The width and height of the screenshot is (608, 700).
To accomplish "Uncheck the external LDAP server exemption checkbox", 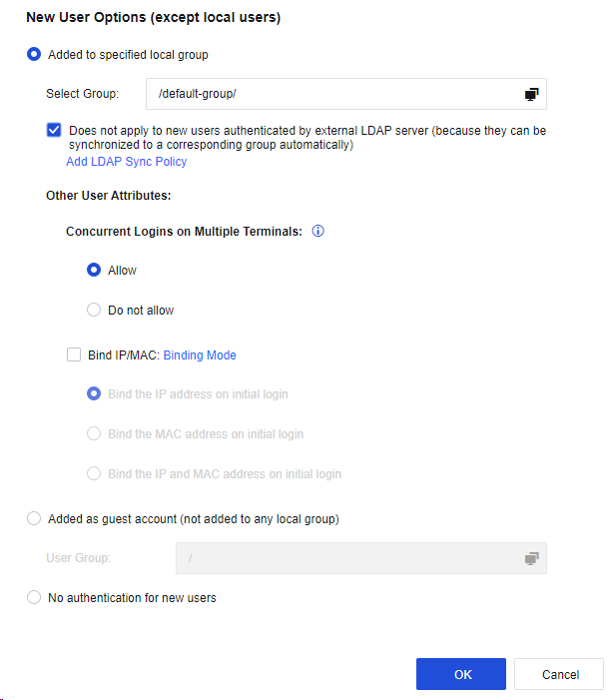I will click(x=54, y=130).
